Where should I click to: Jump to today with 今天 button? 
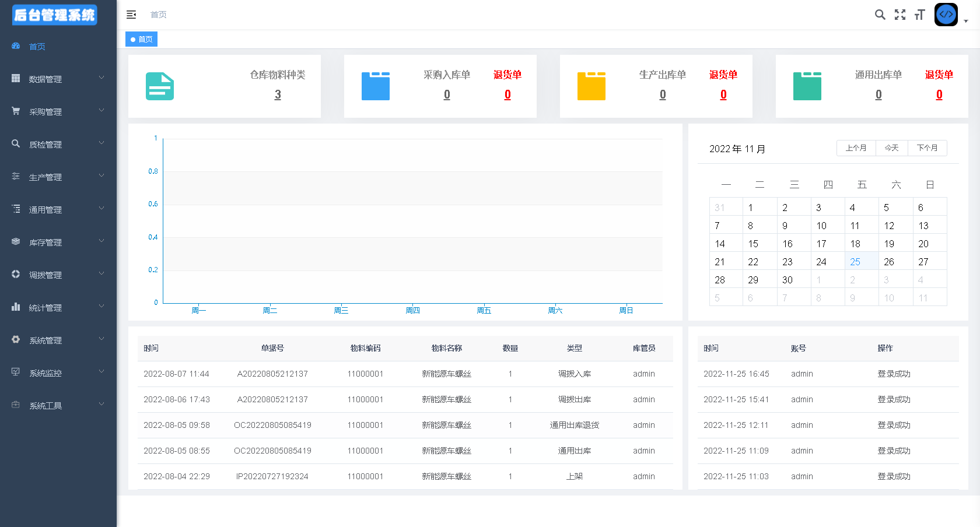coord(891,148)
